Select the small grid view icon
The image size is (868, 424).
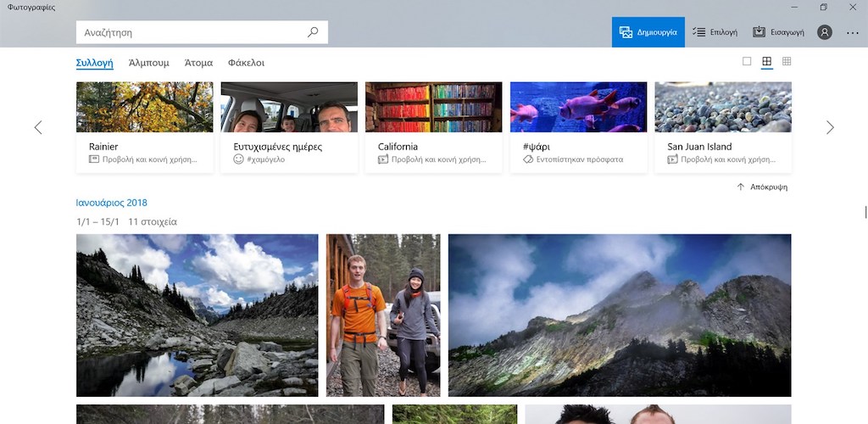tap(787, 62)
